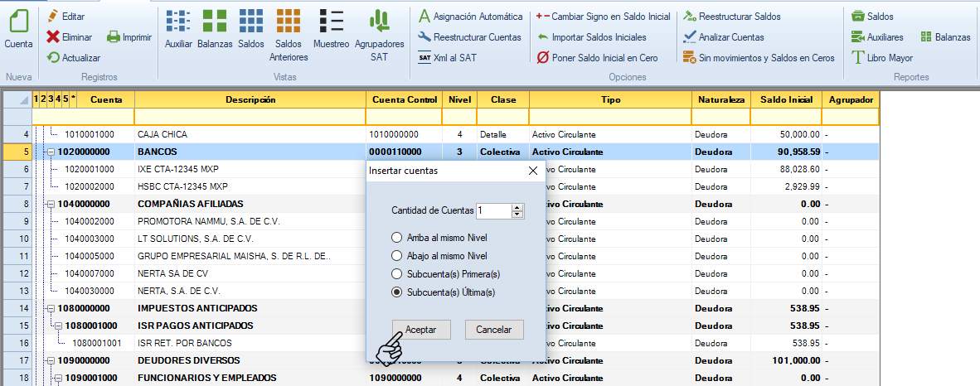The image size is (980, 386).
Task: Select Arriba al mismo Nivel option
Action: click(397, 238)
